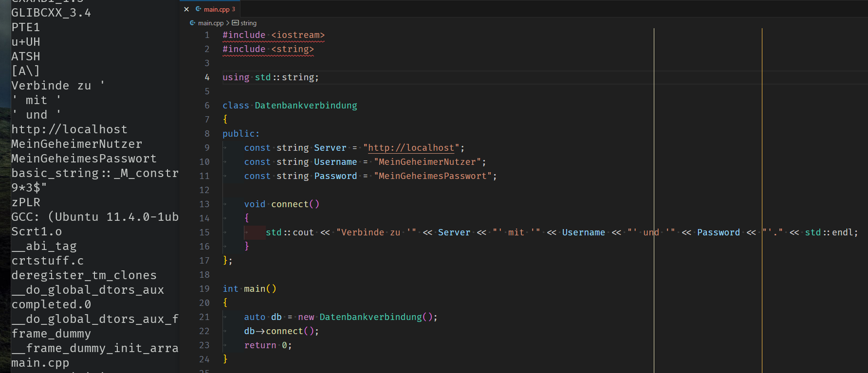The height and width of the screenshot is (373, 868).
Task: Click 'return 0;' statement
Action: pyautogui.click(x=268, y=345)
